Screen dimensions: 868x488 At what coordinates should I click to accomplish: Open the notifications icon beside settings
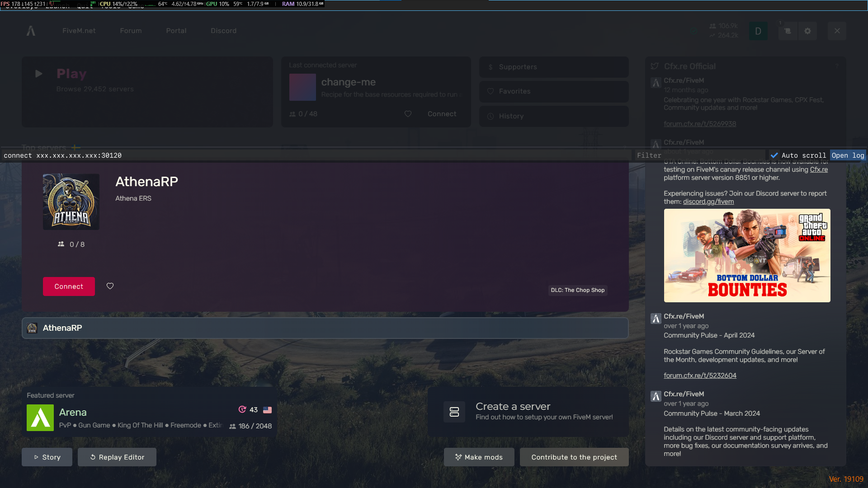788,31
